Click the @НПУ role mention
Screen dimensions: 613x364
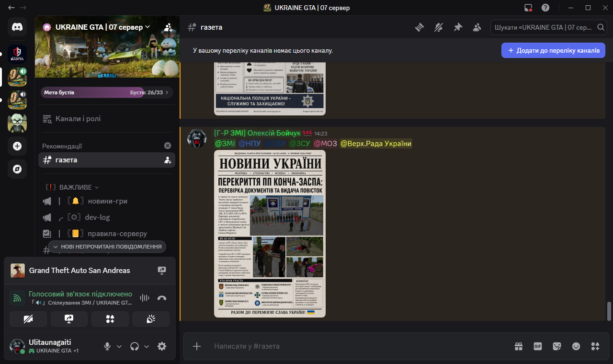(x=250, y=143)
